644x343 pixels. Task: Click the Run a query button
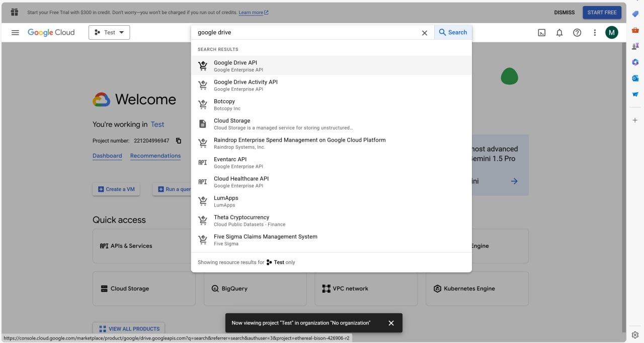pyautogui.click(x=172, y=189)
